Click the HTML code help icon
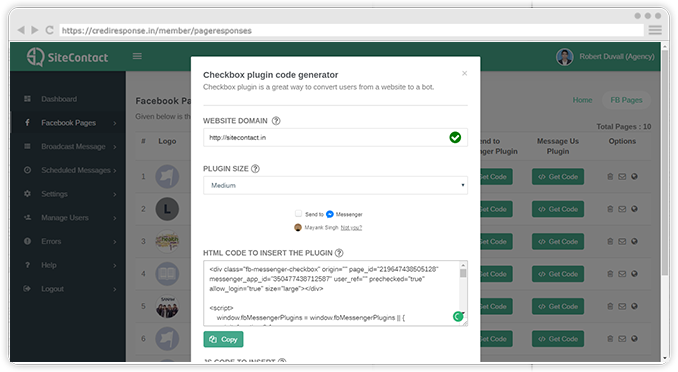678x372 pixels. [339, 253]
